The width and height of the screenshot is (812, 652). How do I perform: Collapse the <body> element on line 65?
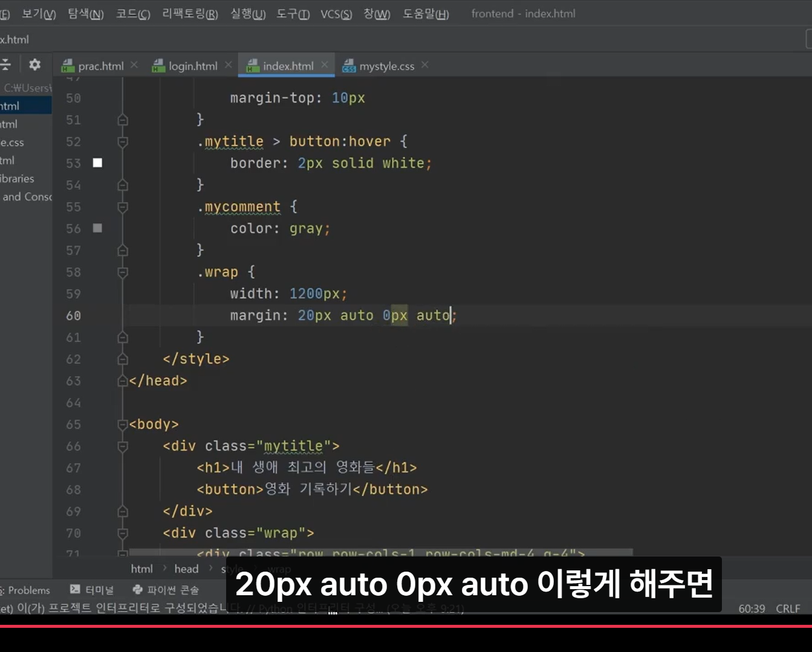click(123, 424)
